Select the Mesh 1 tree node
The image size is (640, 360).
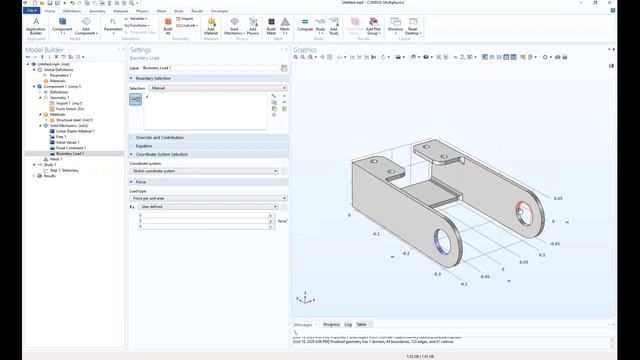click(x=56, y=159)
